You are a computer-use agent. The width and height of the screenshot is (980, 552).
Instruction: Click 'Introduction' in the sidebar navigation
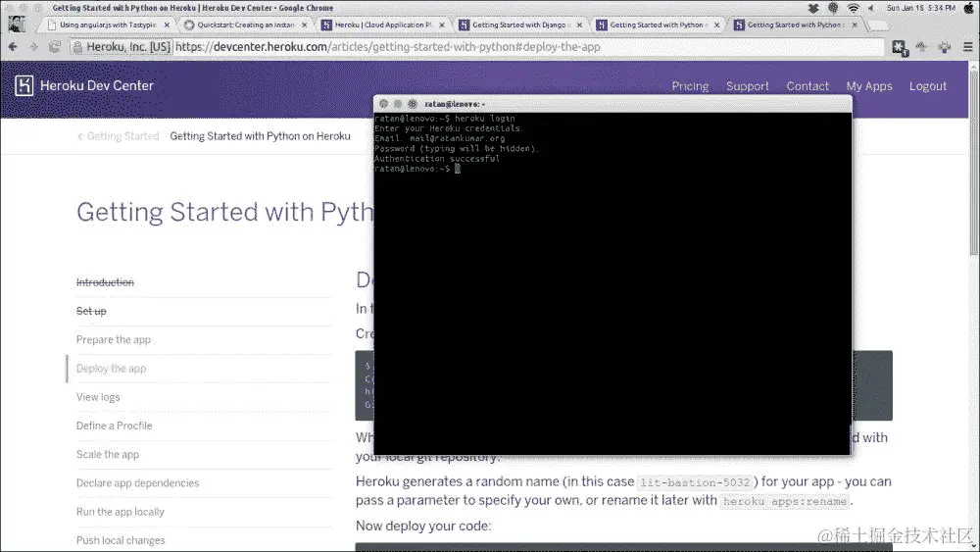click(105, 282)
